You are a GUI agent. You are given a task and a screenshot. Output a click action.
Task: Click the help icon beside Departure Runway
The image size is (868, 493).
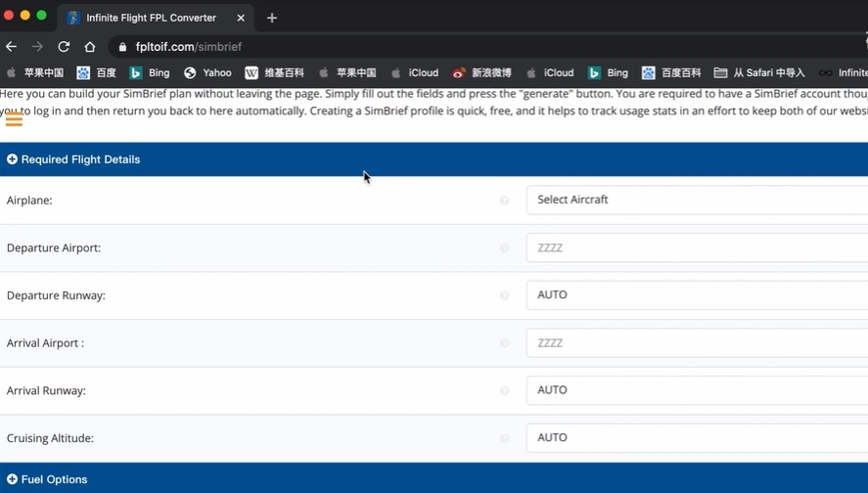505,295
